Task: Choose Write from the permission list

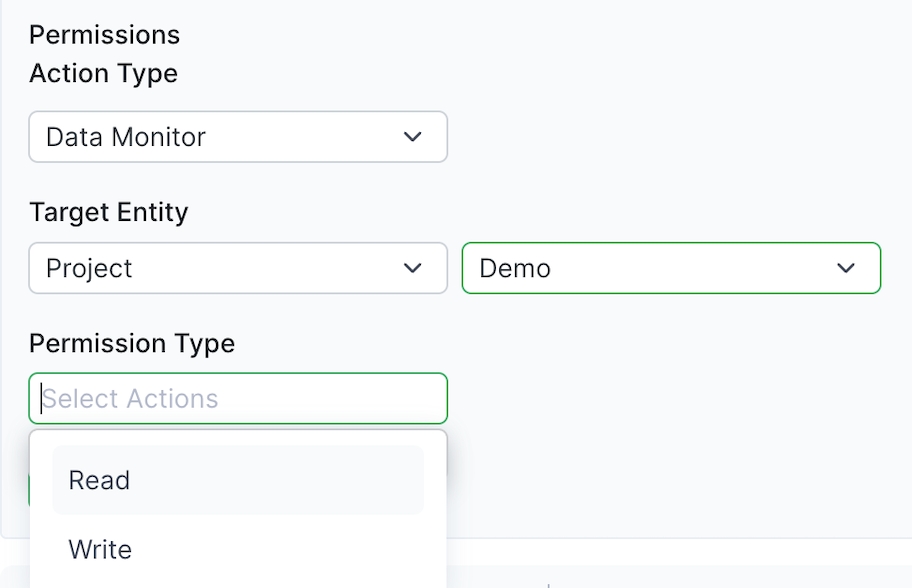Action: 100,549
